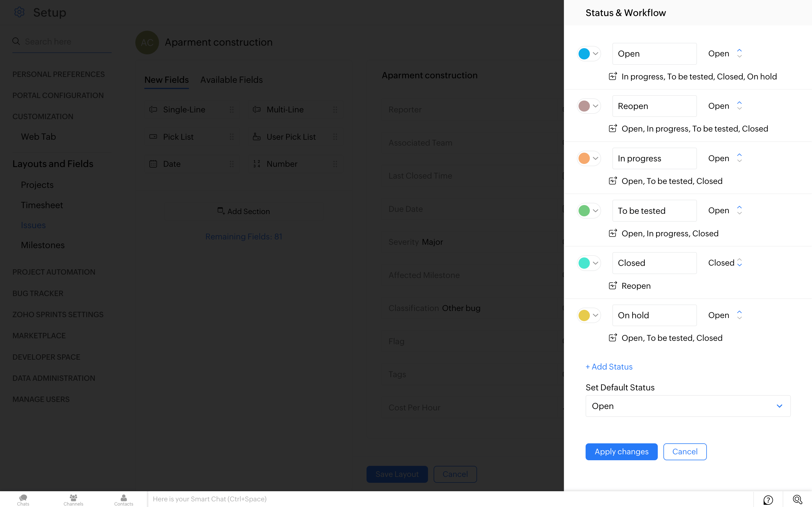Click the help question mark icon

click(768, 500)
